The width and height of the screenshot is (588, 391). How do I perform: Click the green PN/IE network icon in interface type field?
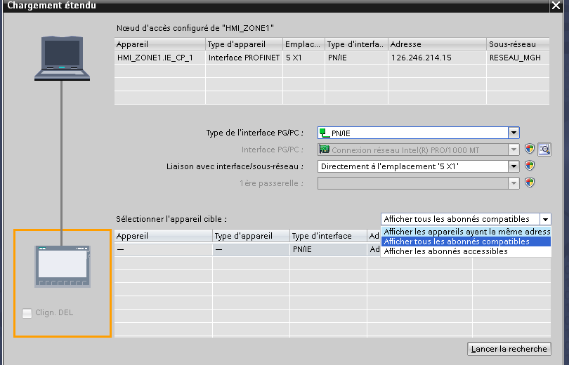(x=324, y=133)
